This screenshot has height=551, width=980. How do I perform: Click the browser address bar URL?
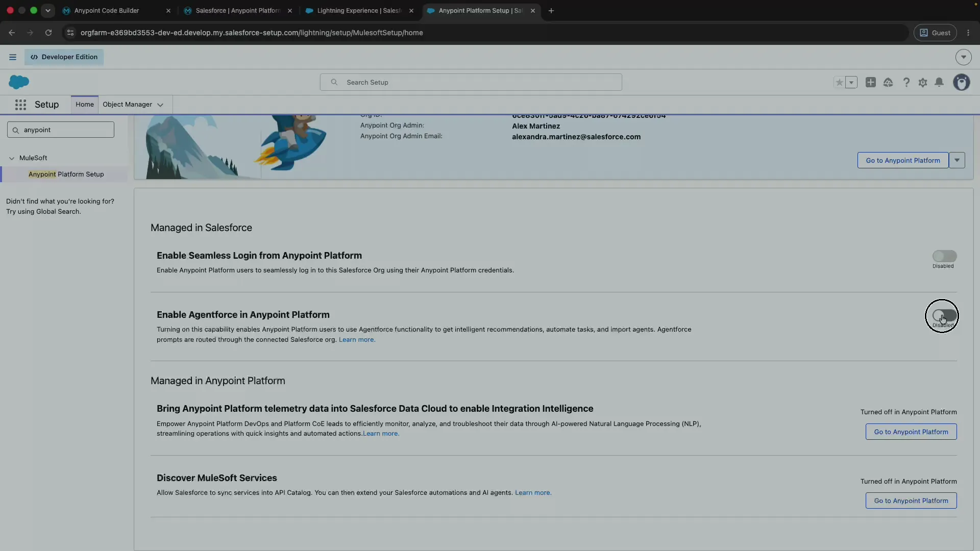coord(252,33)
